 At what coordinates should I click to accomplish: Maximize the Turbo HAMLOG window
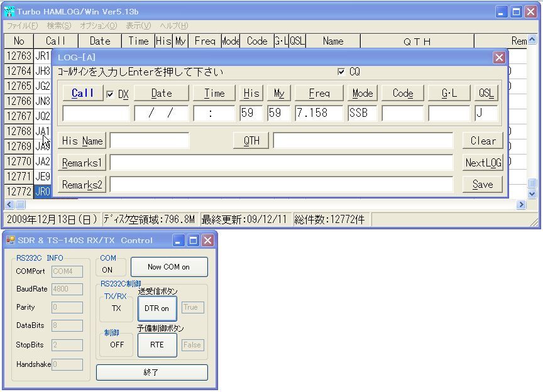tap(516, 12)
